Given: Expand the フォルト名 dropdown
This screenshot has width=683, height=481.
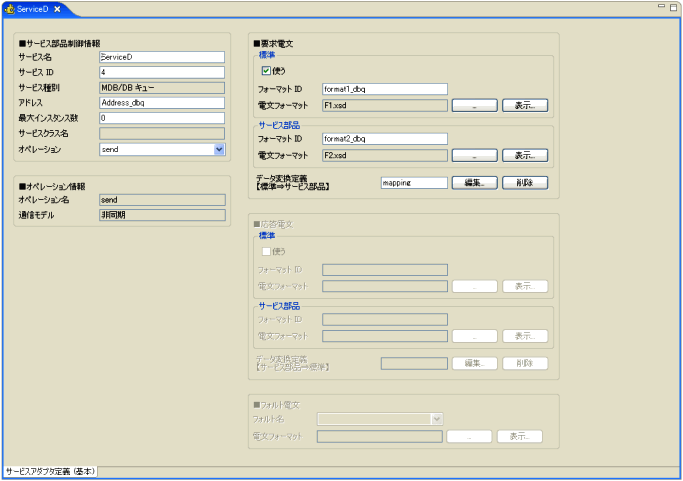Looking at the screenshot, I should [x=437, y=419].
